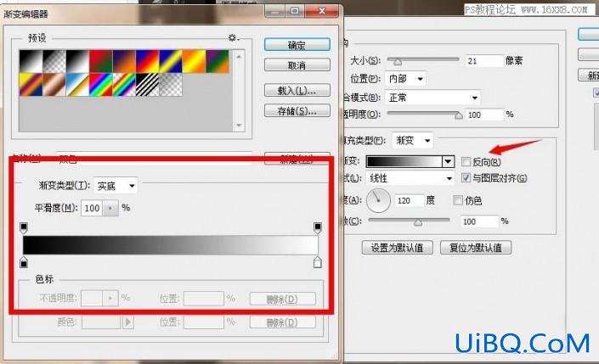Viewport: 599px width, 364px height.
Task: Pick the chrome gradient preset
Action: point(77,84)
